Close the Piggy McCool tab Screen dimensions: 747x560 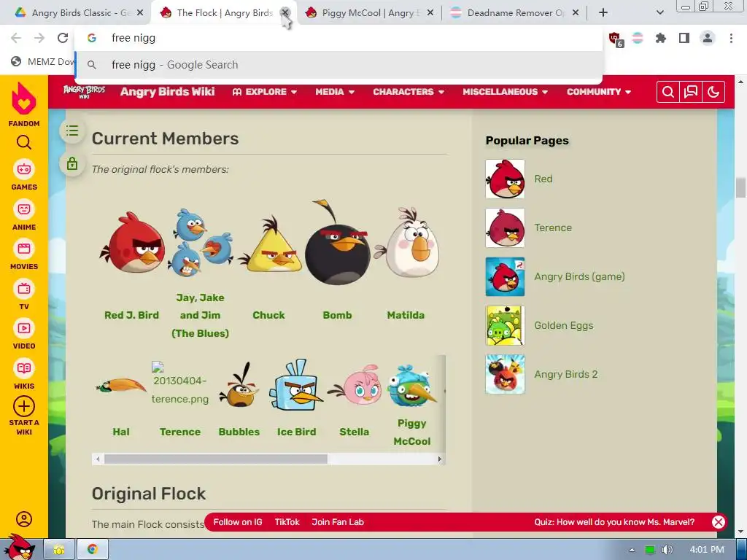tap(430, 13)
